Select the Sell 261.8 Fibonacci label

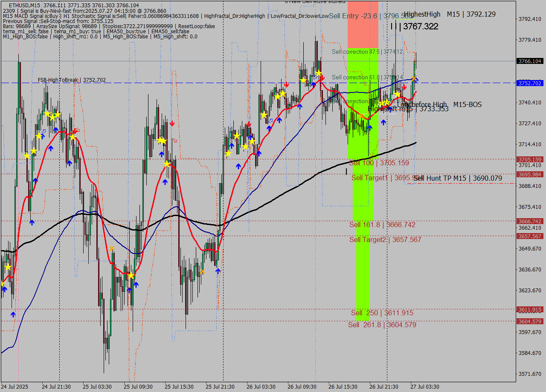pyautogui.click(x=382, y=325)
